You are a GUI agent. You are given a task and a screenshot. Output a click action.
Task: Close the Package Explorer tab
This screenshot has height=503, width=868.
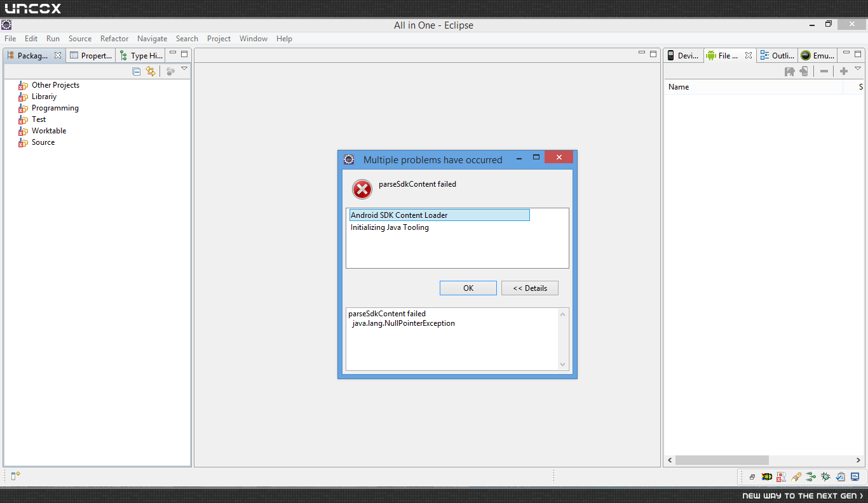58,55
